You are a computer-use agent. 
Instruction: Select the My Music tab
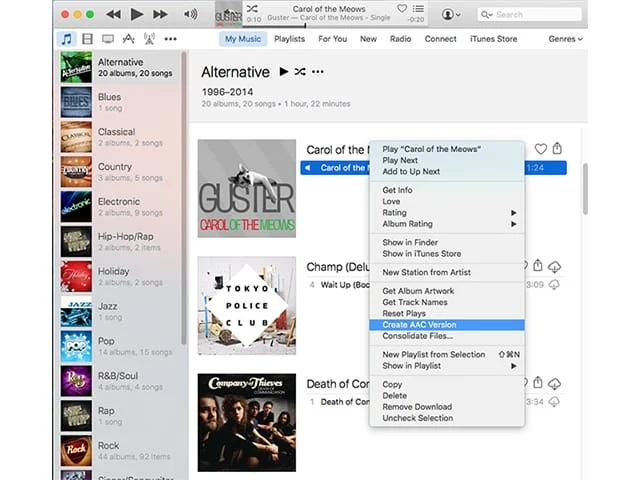point(243,39)
